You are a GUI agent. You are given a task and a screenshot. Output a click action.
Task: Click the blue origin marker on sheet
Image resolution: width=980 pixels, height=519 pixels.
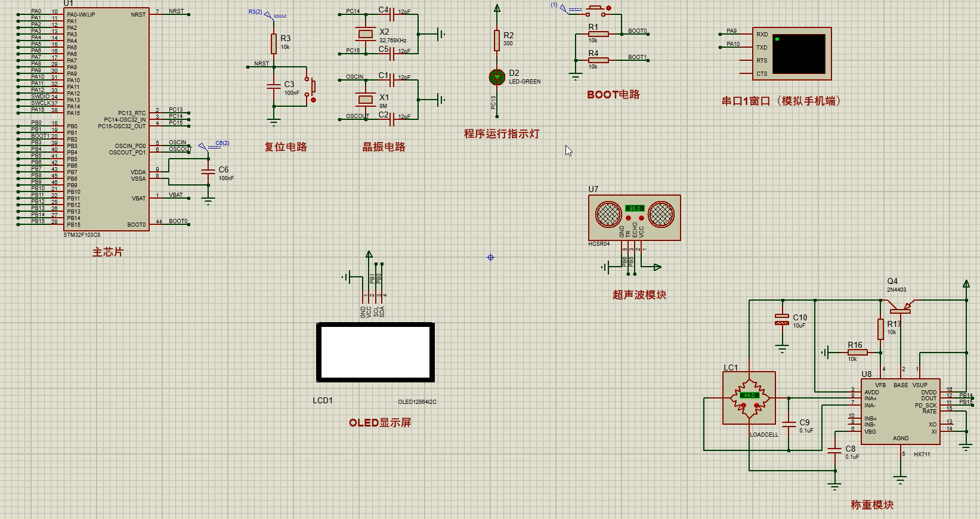(x=490, y=258)
